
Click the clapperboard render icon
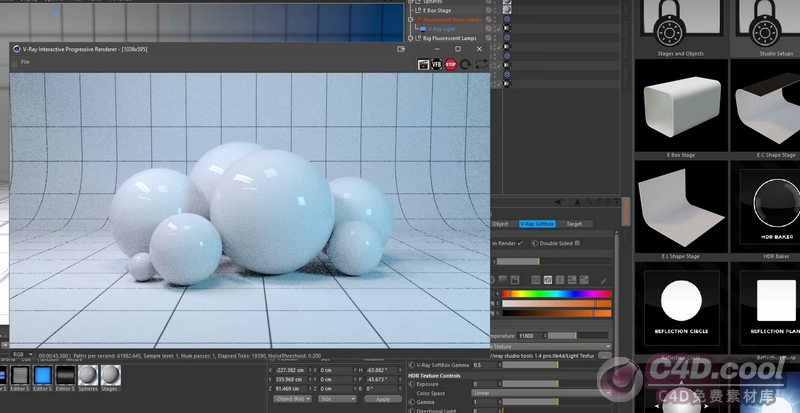tap(423, 64)
